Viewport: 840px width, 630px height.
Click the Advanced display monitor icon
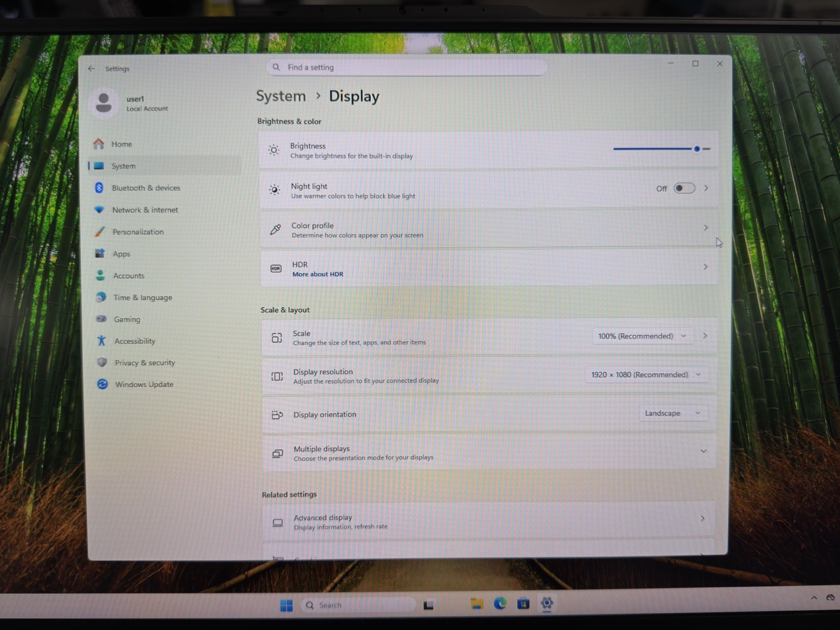[278, 522]
